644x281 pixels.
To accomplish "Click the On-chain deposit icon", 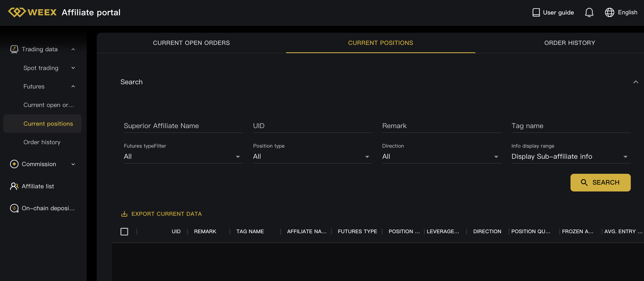I will 14,208.
